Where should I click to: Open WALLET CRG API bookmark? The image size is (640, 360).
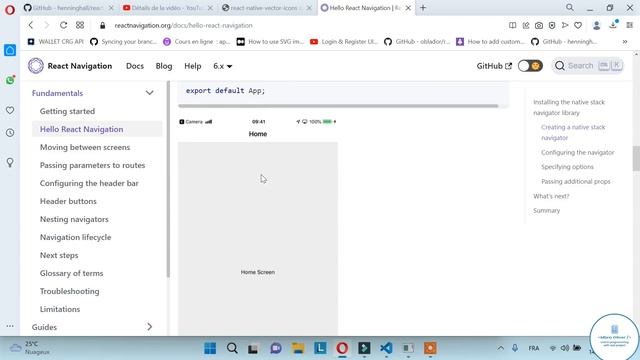click(56, 42)
